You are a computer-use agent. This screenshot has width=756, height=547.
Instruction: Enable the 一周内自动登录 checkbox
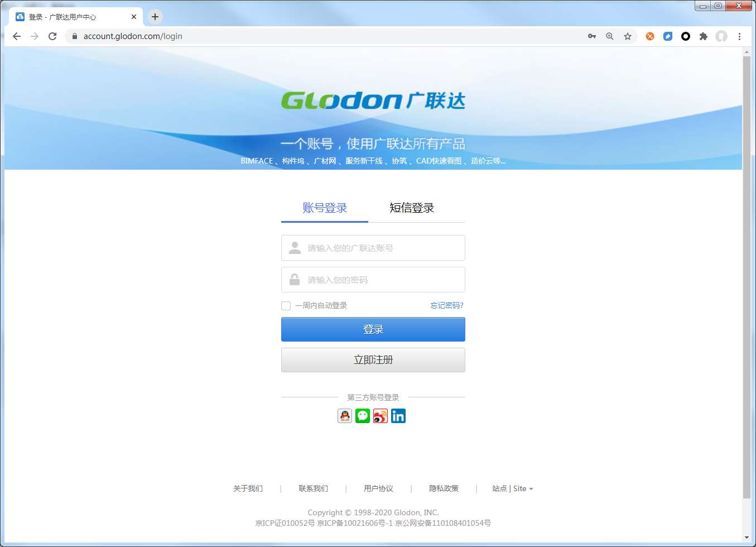click(286, 306)
